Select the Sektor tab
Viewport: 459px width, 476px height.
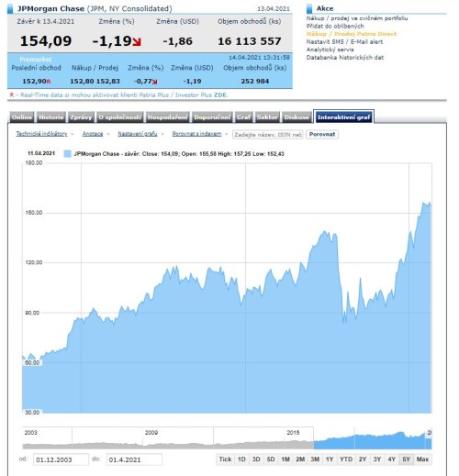267,117
